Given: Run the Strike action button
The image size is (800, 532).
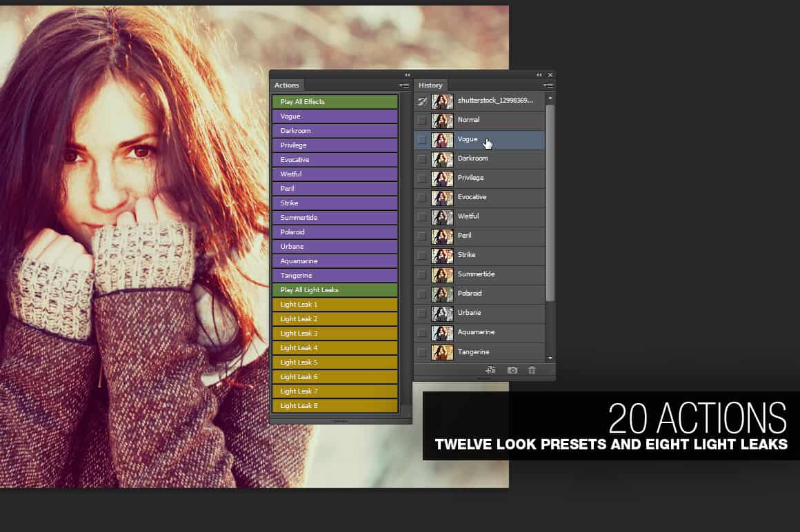Looking at the screenshot, I should (x=334, y=203).
